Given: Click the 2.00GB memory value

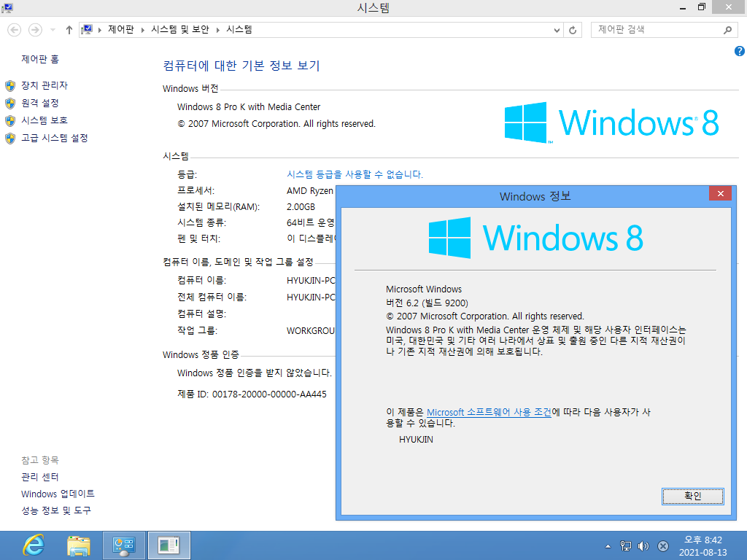Looking at the screenshot, I should pos(301,206).
